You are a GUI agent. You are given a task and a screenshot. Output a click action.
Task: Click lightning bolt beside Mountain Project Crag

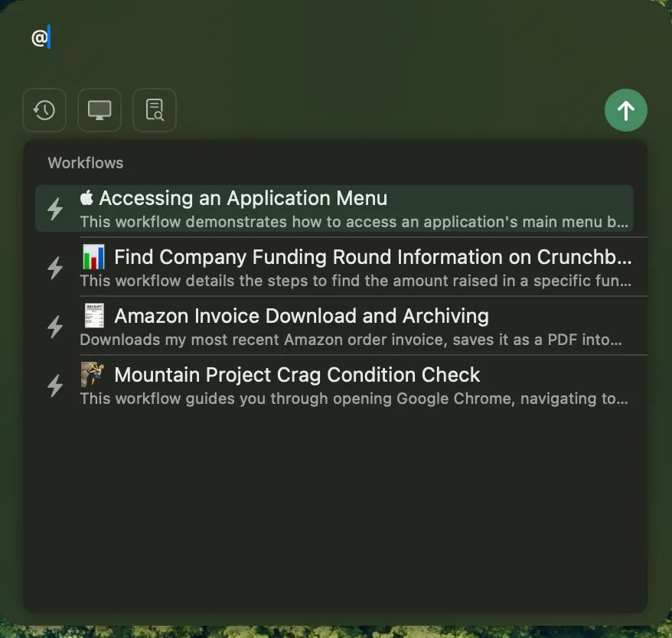point(55,386)
